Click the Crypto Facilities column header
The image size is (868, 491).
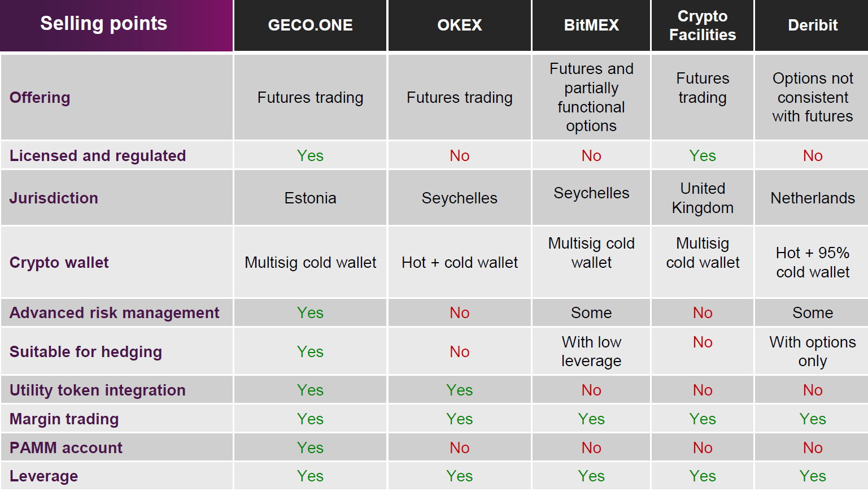coord(703,25)
